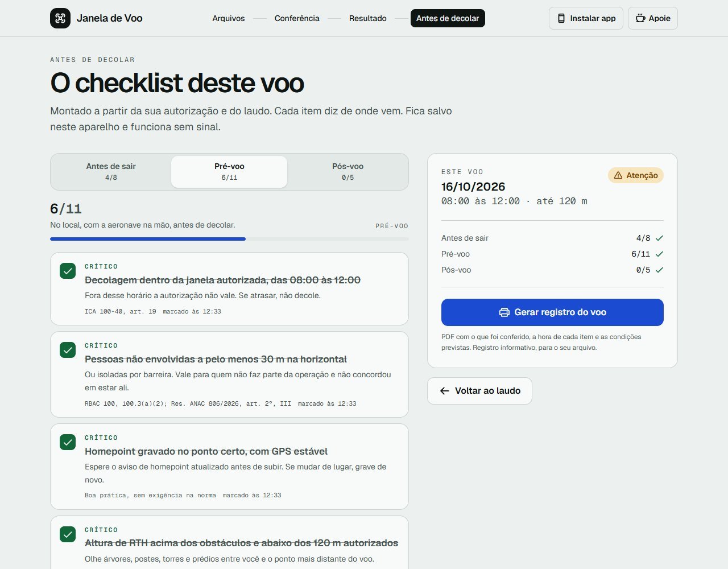Click the Instalar app button

pos(586,18)
